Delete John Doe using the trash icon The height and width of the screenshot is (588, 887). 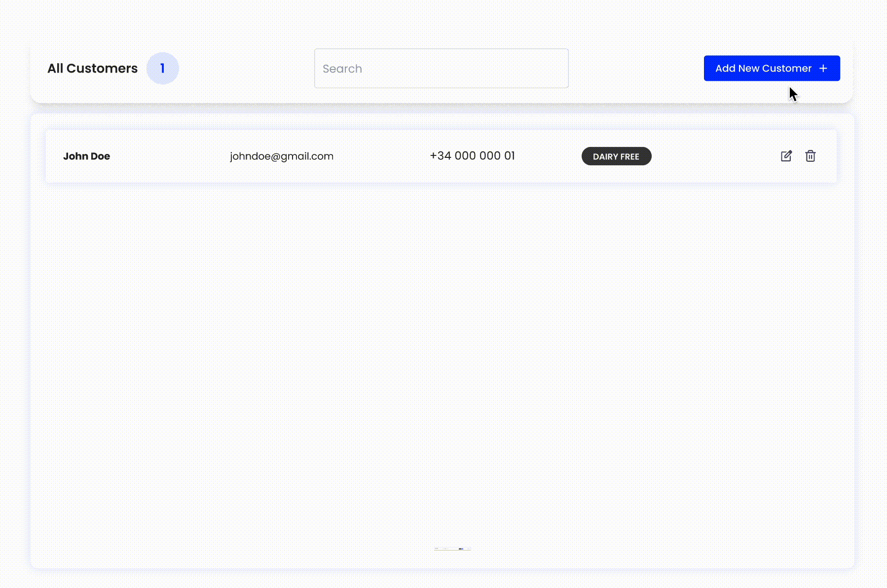click(811, 156)
